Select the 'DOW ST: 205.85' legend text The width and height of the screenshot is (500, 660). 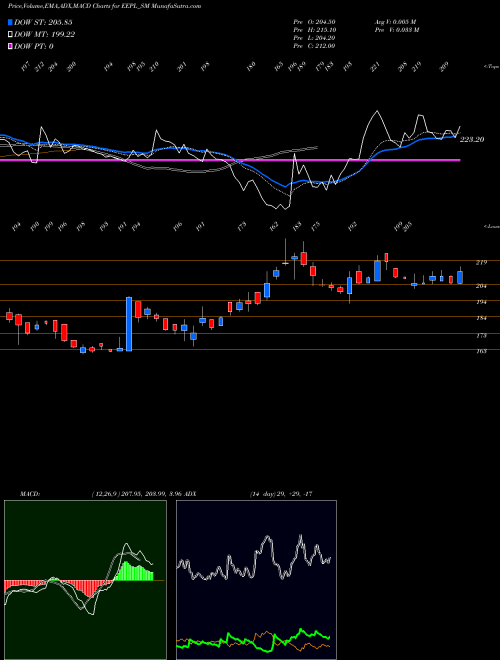[43, 22]
